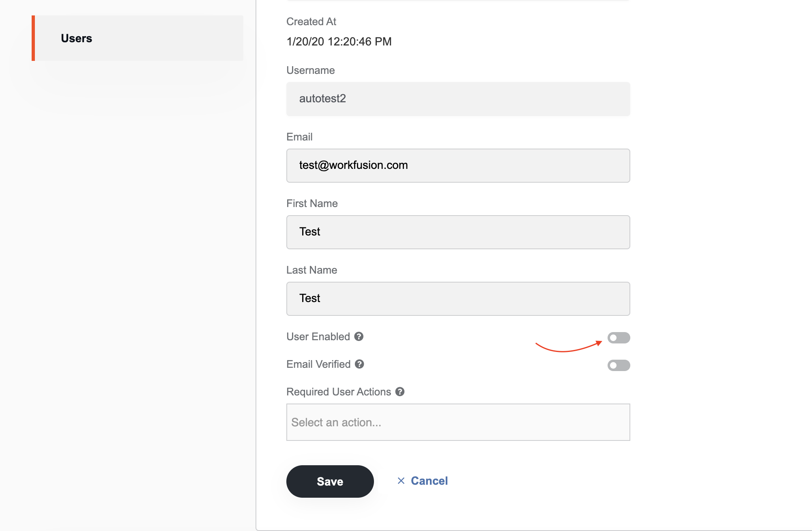Screen dimensions: 812x531
Task: Click into the First Name input
Action: tap(458, 232)
